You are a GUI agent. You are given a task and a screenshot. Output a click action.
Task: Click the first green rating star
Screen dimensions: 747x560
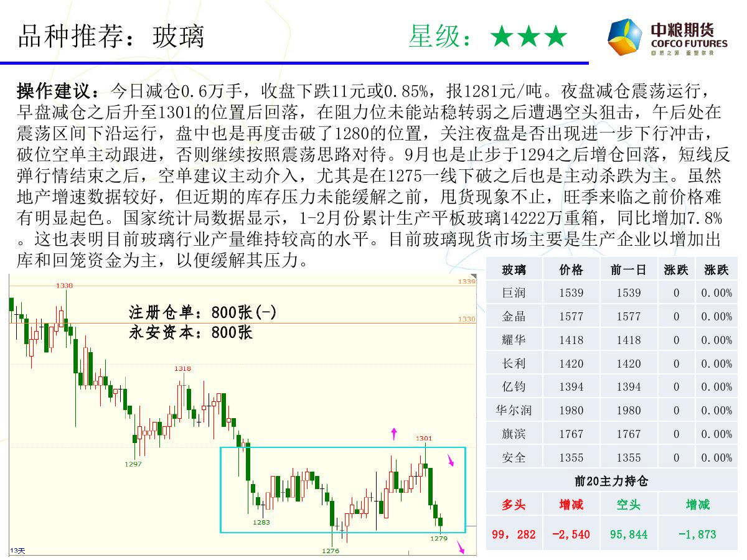[501, 37]
